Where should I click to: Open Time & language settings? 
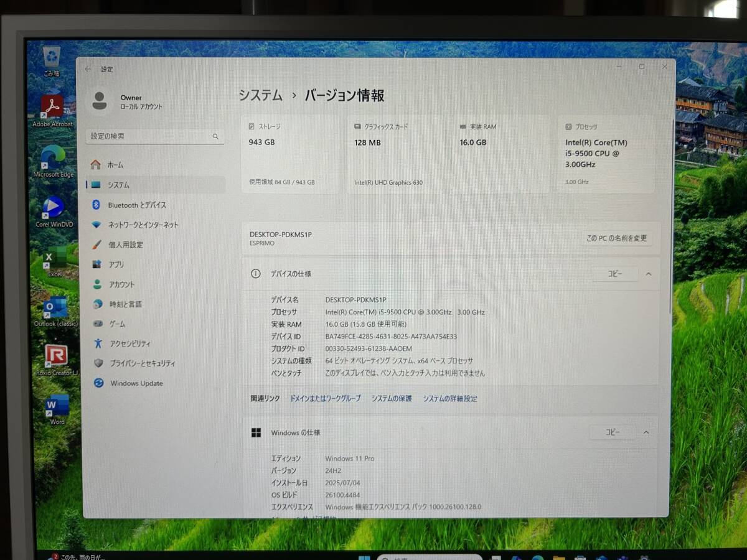pos(156,304)
